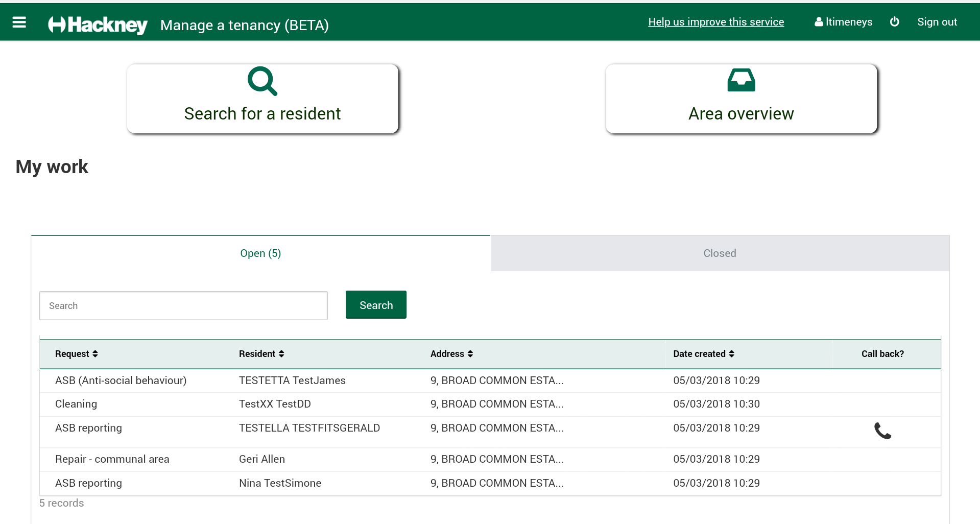Image resolution: width=980 pixels, height=524 pixels.
Task: Click ltimeneys username
Action: tap(849, 22)
